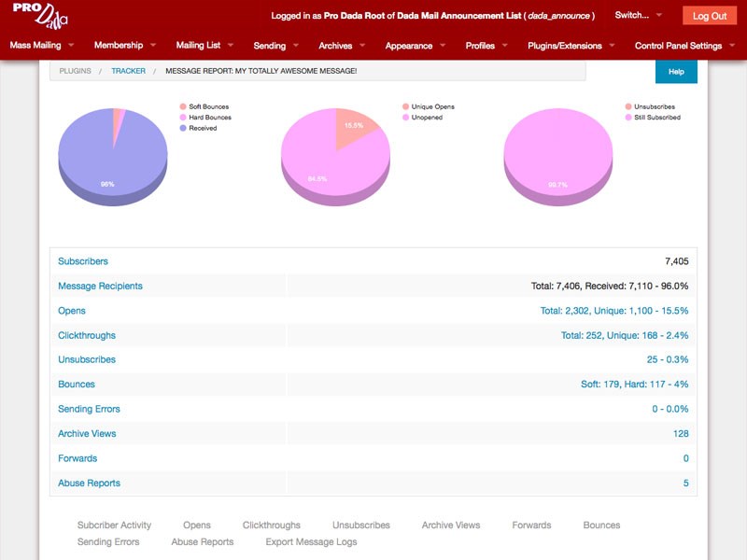Go to Tracker in the breadcrumb
The image size is (747, 560).
coord(128,71)
